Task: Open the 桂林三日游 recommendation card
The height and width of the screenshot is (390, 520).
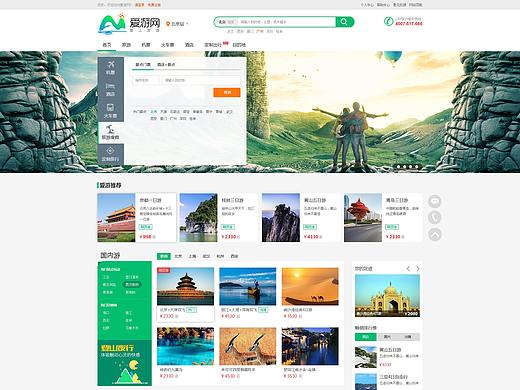Action: [219, 218]
